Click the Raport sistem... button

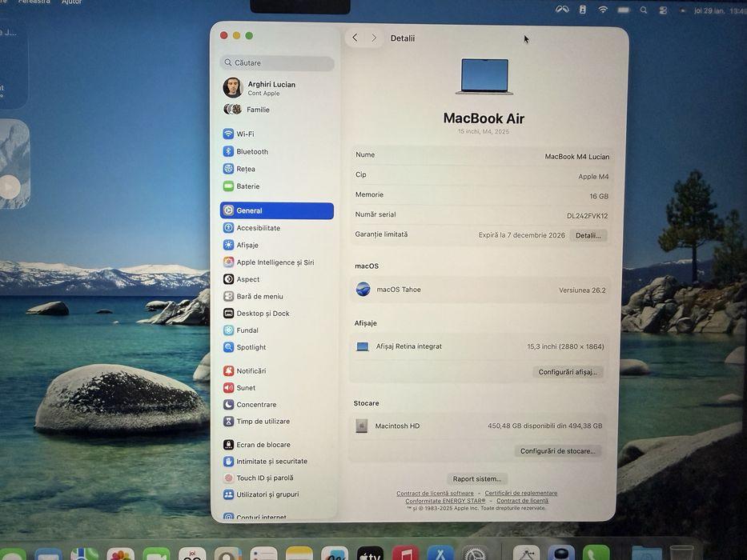click(477, 478)
